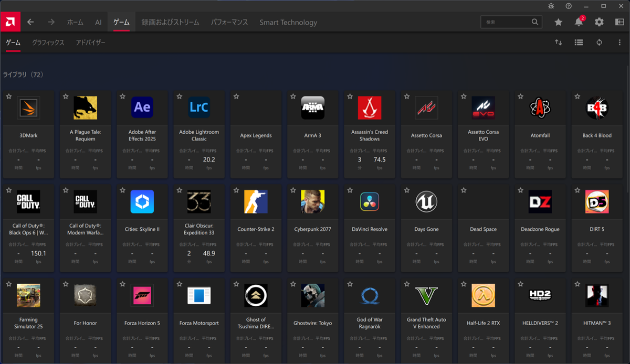Switch to list view icon
The width and height of the screenshot is (630, 364).
[x=579, y=42]
